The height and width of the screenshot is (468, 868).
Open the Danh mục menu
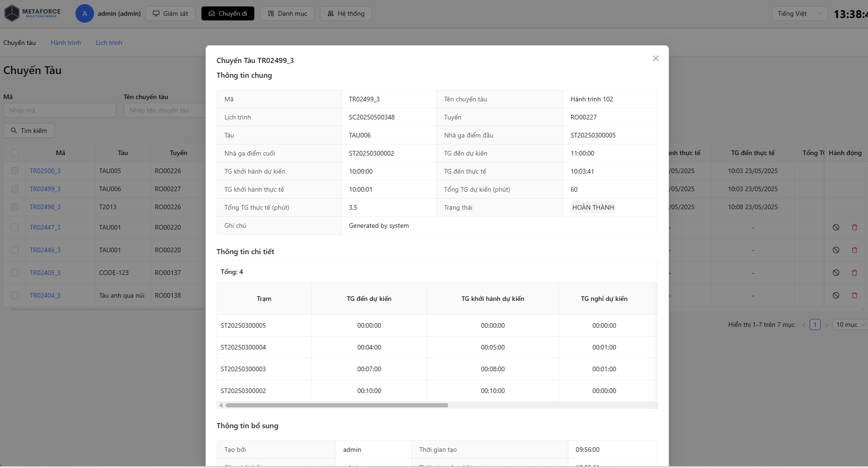pyautogui.click(x=287, y=13)
